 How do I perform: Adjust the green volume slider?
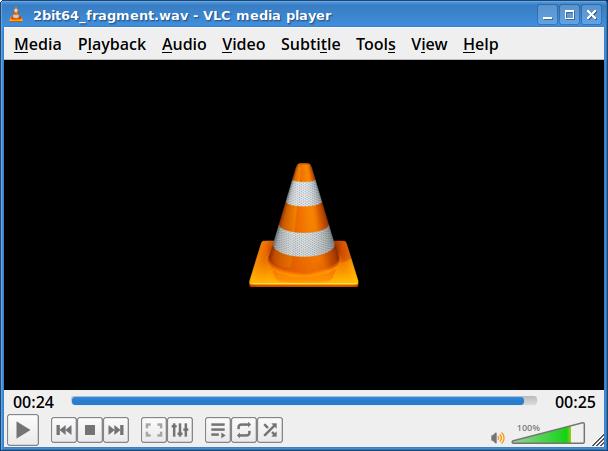(548, 434)
